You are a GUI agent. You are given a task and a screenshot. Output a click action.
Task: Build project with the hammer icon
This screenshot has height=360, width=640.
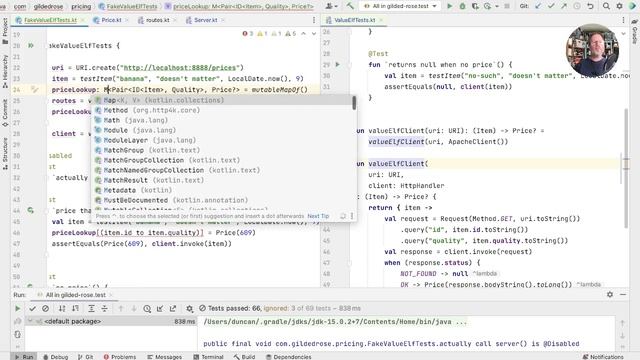[350, 6]
